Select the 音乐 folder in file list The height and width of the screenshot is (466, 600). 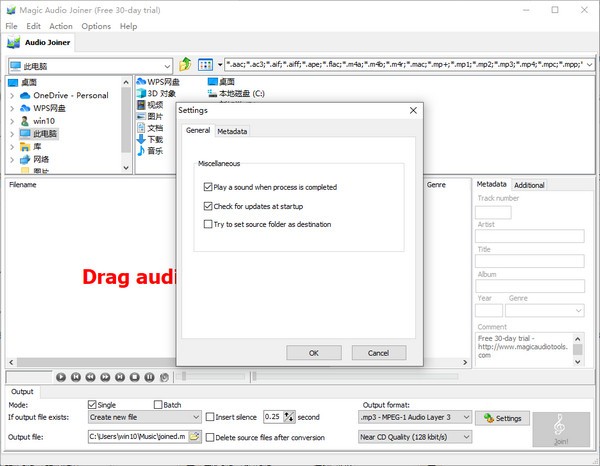click(x=150, y=151)
